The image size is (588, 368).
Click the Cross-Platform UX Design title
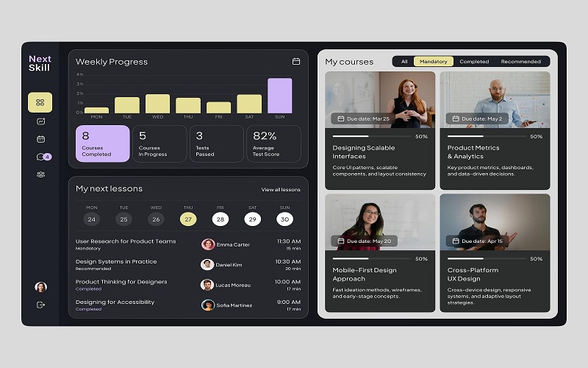[473, 275]
